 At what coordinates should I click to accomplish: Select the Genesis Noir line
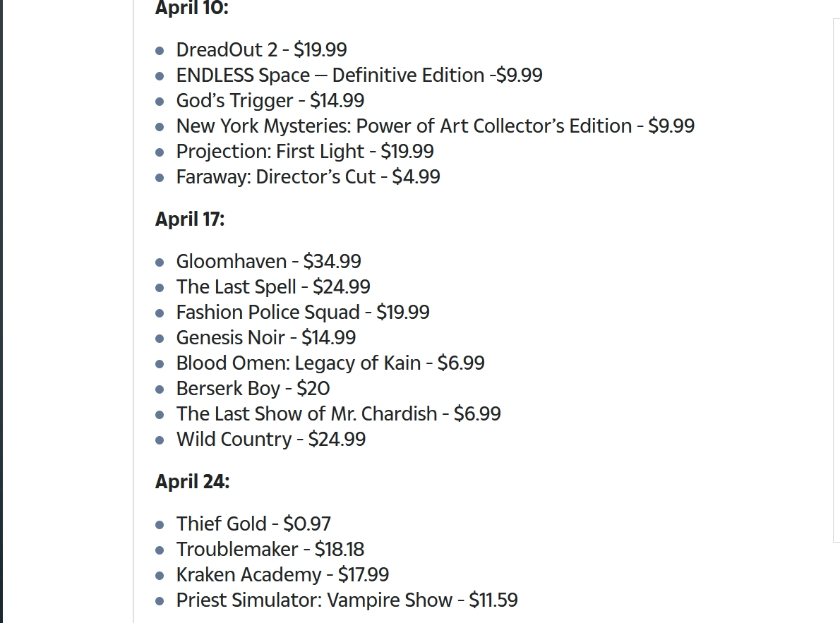pos(265,338)
